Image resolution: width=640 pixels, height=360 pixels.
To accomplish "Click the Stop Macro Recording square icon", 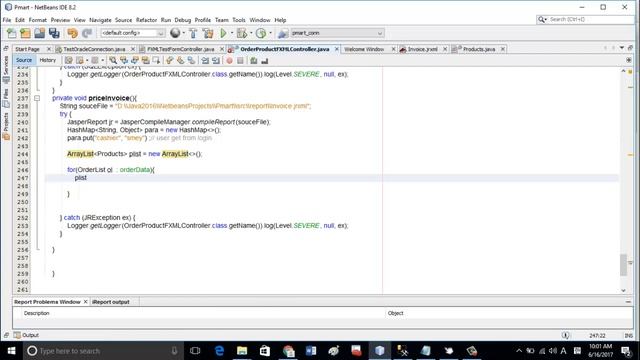I will coord(240,60).
